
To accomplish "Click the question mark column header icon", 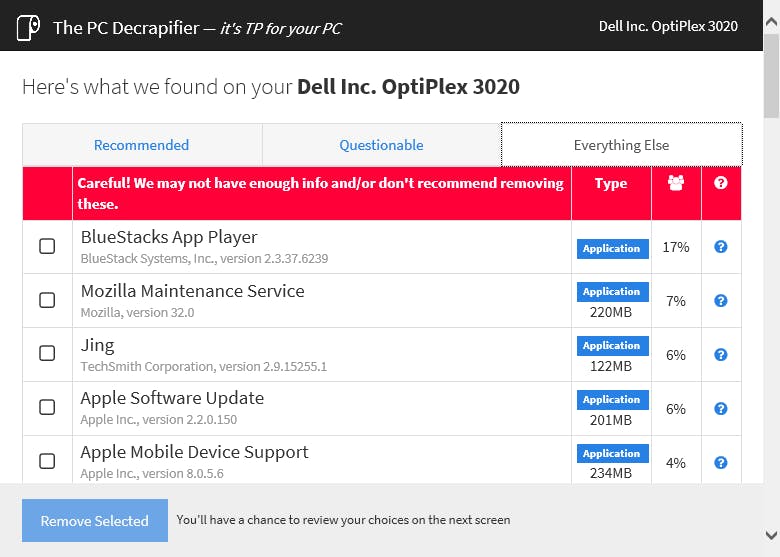I will pyautogui.click(x=721, y=183).
